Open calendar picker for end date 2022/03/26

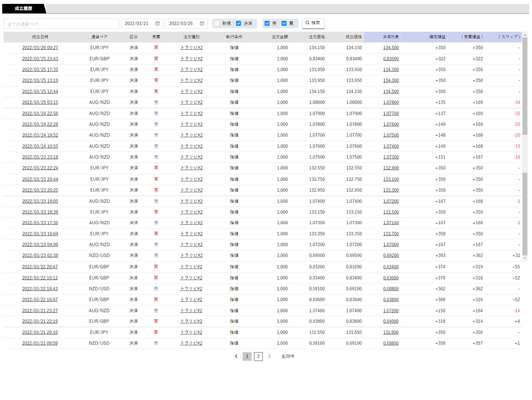[202, 24]
